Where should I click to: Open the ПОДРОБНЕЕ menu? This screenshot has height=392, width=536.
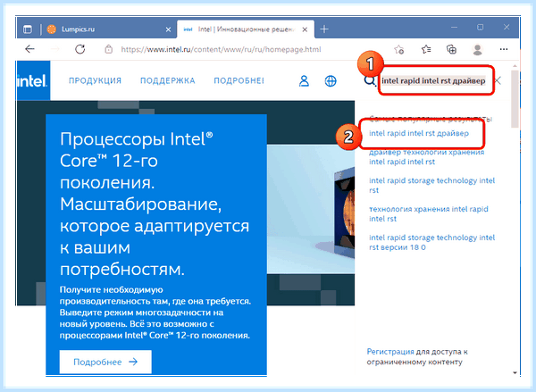pyautogui.click(x=239, y=80)
